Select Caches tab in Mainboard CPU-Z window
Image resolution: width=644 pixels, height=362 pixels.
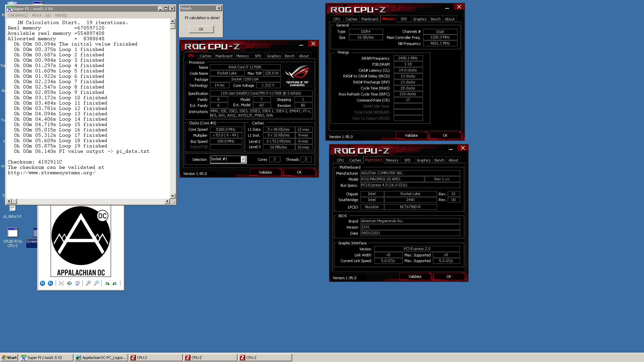pos(355,160)
